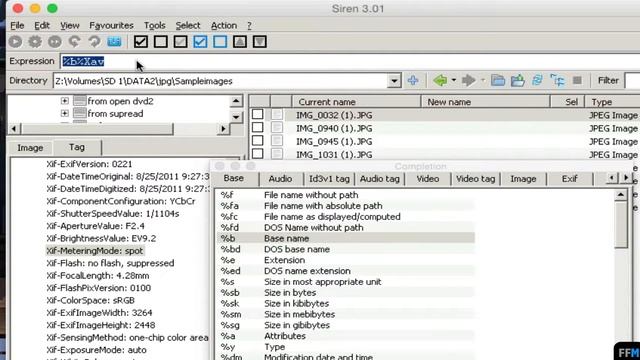Switch to the left panel's Image tab
640x360 pixels.
[x=30, y=147]
